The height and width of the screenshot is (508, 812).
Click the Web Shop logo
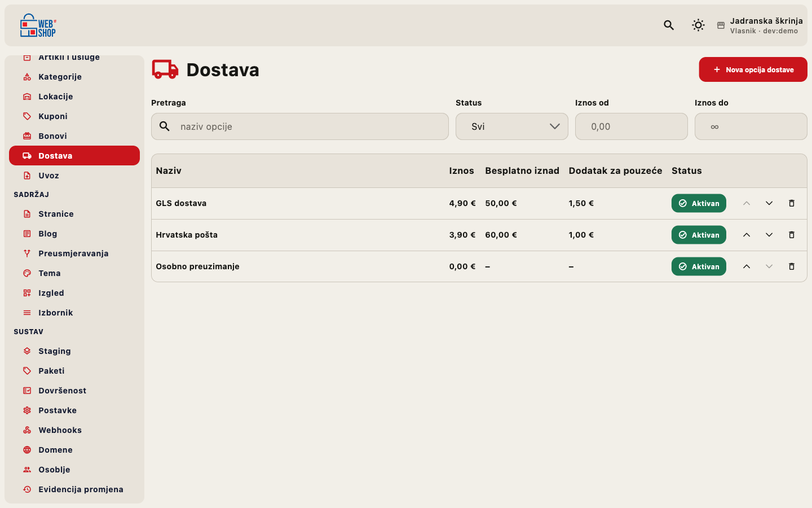(38, 25)
